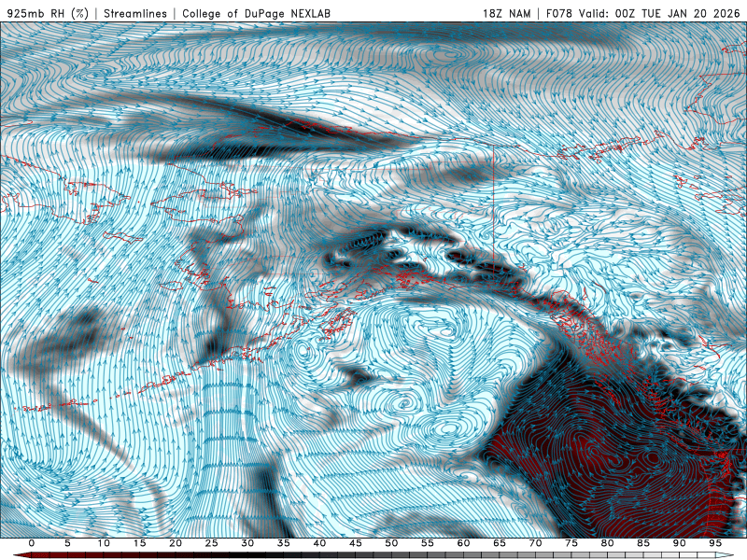This screenshot has height=560, width=747.
Task: Click the 90 label on the color scale
Action: click(680, 543)
